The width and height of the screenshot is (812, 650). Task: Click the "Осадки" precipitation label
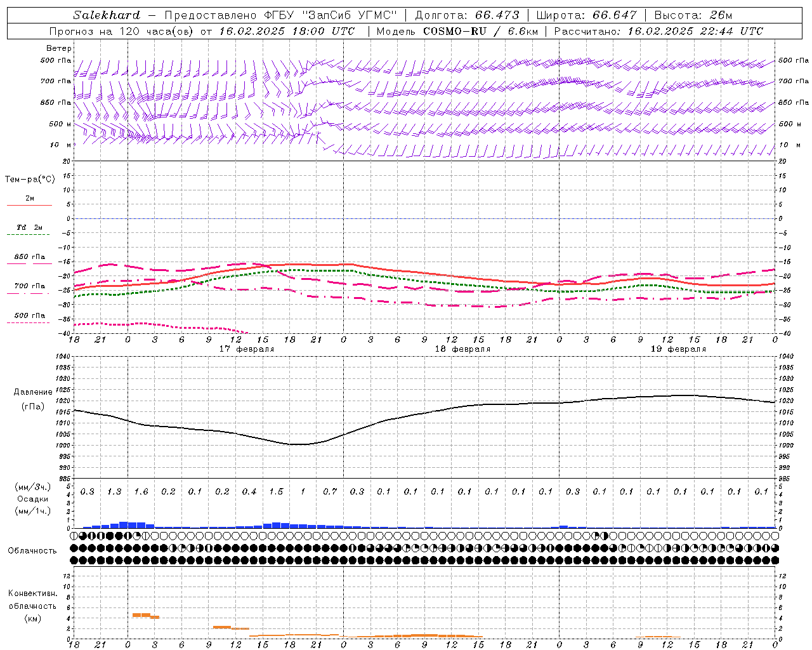point(32,499)
